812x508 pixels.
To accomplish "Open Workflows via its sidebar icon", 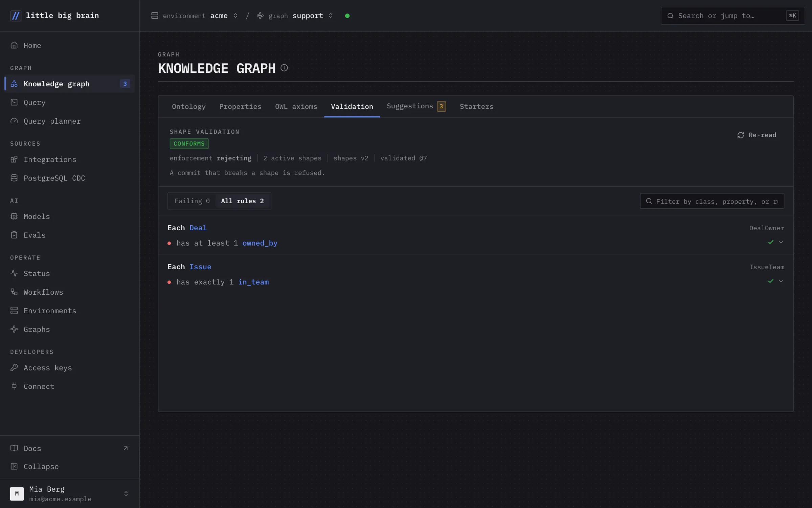I will (x=14, y=292).
